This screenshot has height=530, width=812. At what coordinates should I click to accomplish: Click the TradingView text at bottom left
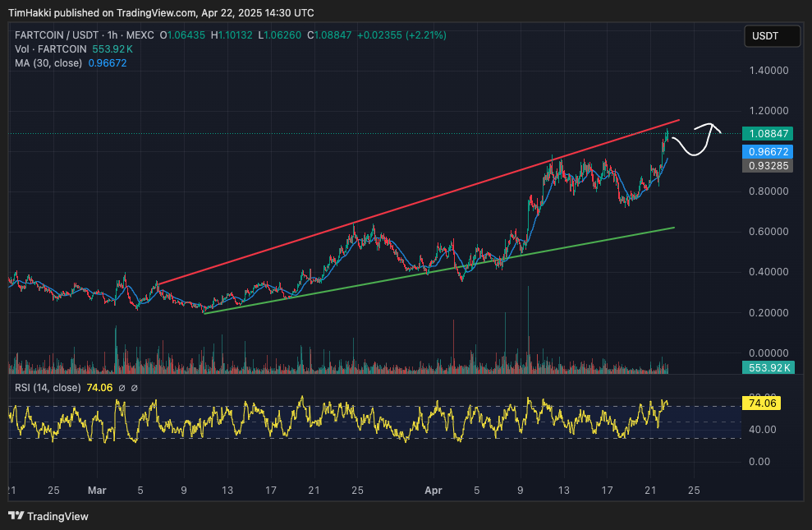[x=57, y=517]
